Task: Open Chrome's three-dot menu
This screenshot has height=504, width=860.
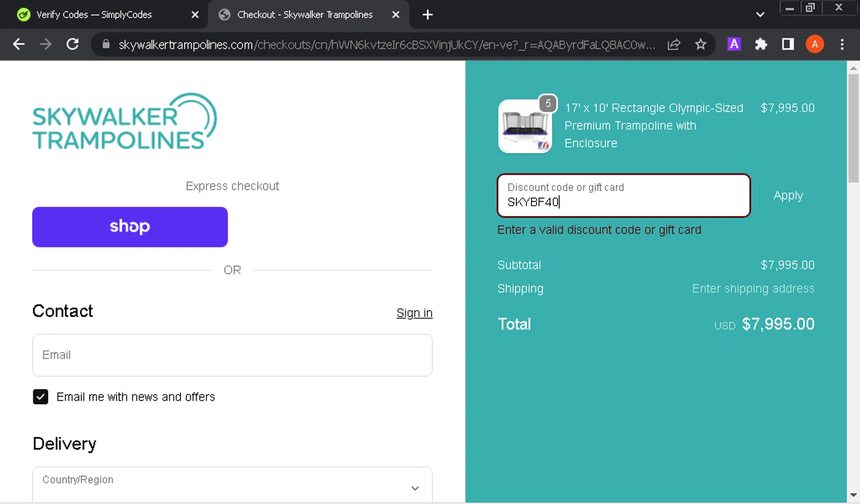Action: point(842,44)
